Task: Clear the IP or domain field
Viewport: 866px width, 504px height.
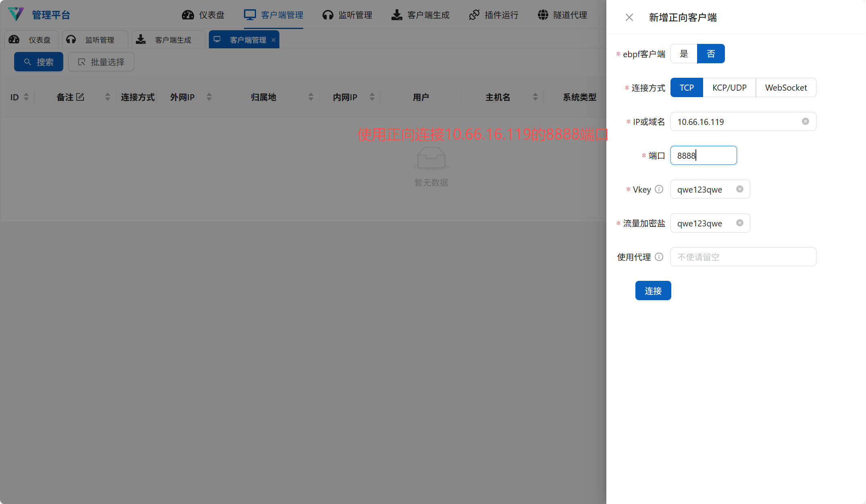Action: point(805,121)
